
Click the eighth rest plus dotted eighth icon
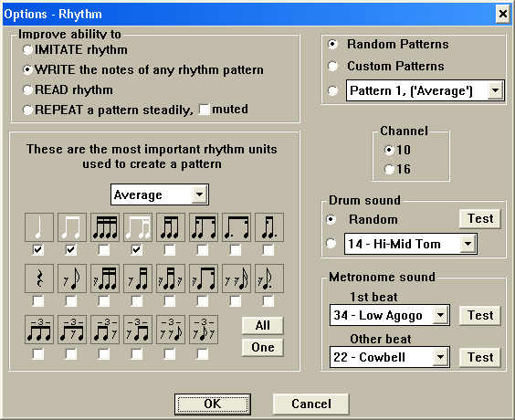[x=269, y=278]
